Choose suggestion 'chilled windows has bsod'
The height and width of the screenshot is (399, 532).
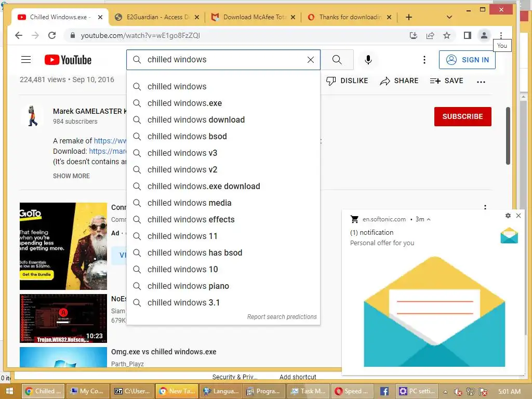pos(223,253)
